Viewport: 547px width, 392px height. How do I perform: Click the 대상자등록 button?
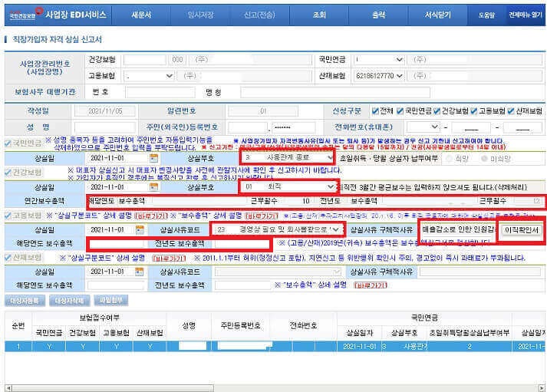[25, 301]
